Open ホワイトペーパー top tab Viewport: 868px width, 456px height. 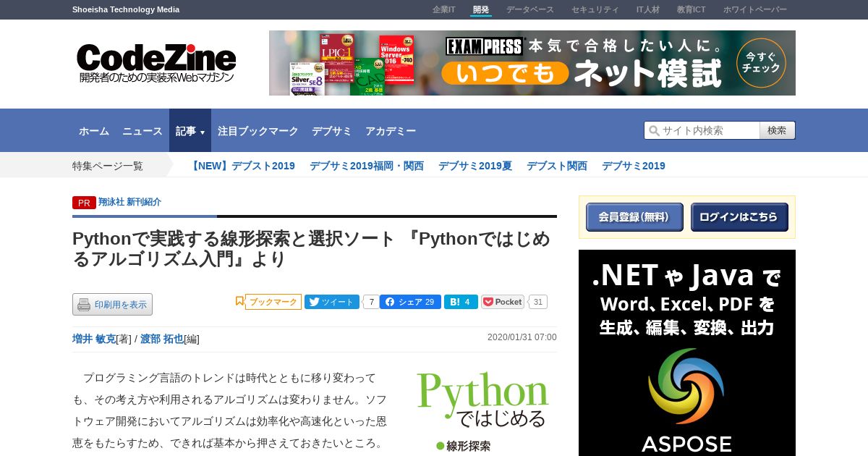pos(755,9)
